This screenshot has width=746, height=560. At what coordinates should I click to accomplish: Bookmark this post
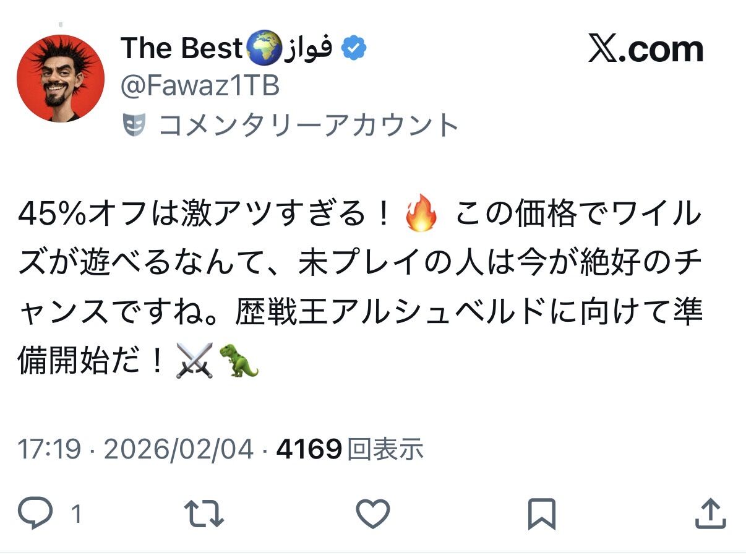542,514
